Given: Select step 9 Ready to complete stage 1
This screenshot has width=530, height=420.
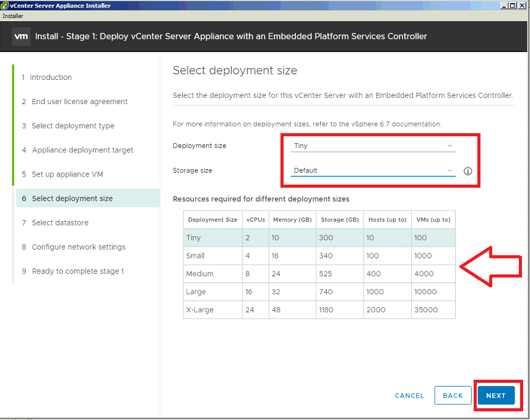Looking at the screenshot, I should 72,271.
